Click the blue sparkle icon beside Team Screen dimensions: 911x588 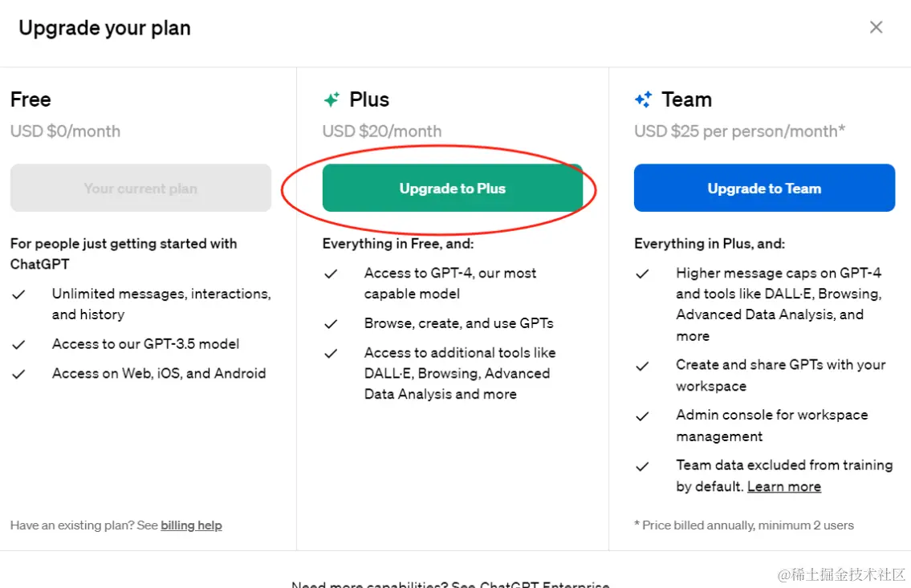click(x=643, y=100)
